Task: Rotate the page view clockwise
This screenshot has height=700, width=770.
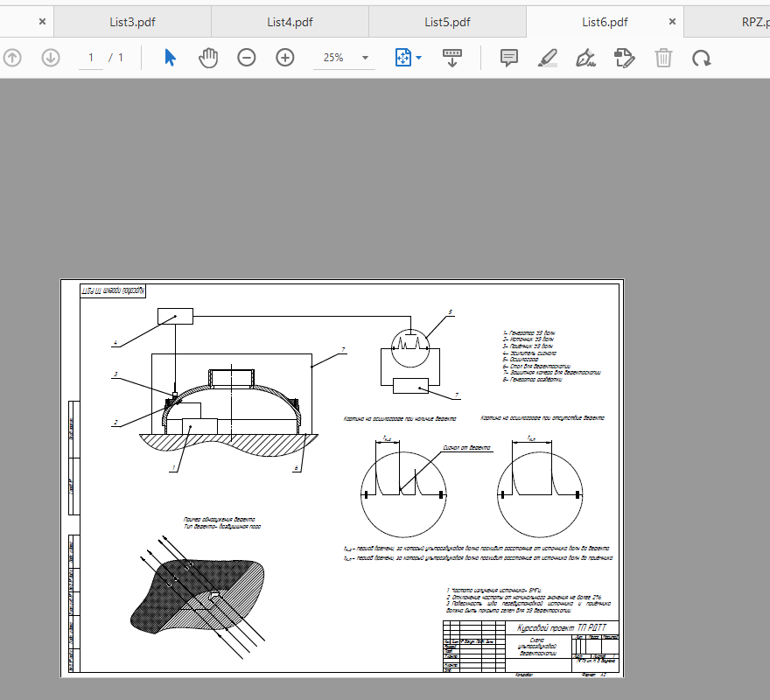Action: 702,58
